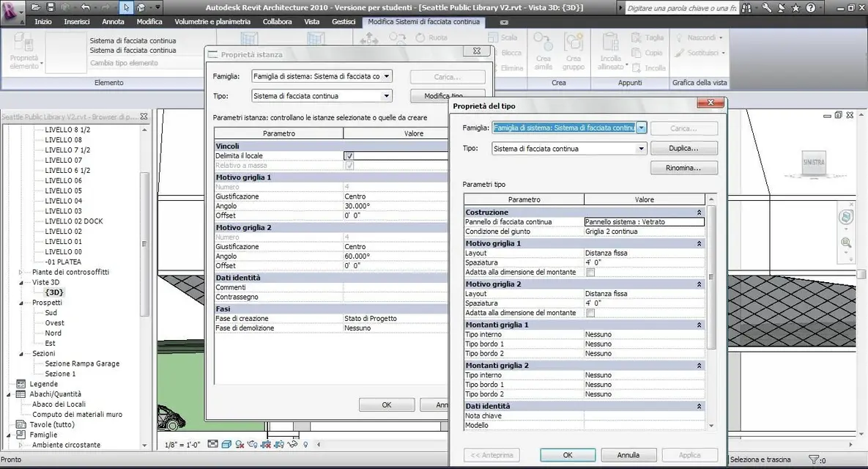Open the Collabora ribbon tab

pyautogui.click(x=278, y=21)
